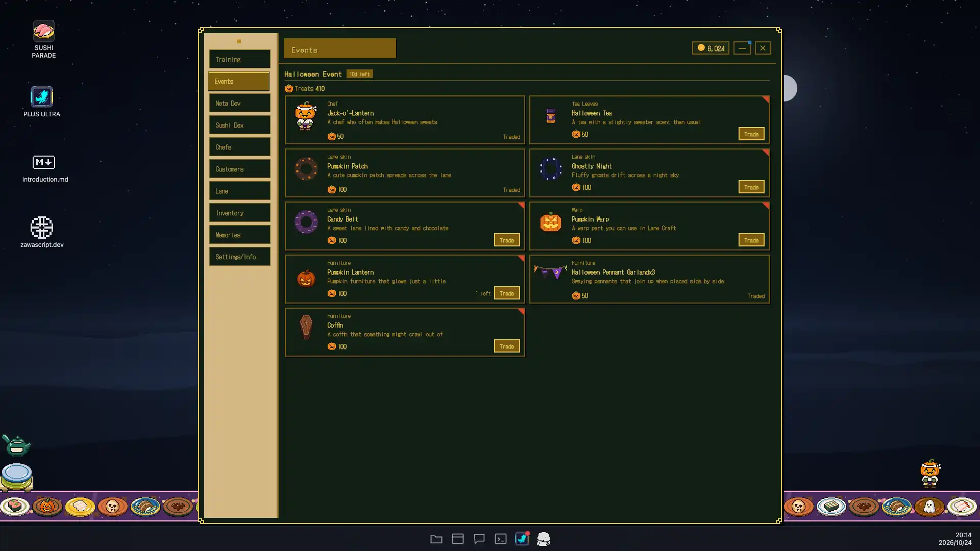Click the teapot icon near the bottom left
This screenshot has width=980, height=551.
tap(16, 445)
